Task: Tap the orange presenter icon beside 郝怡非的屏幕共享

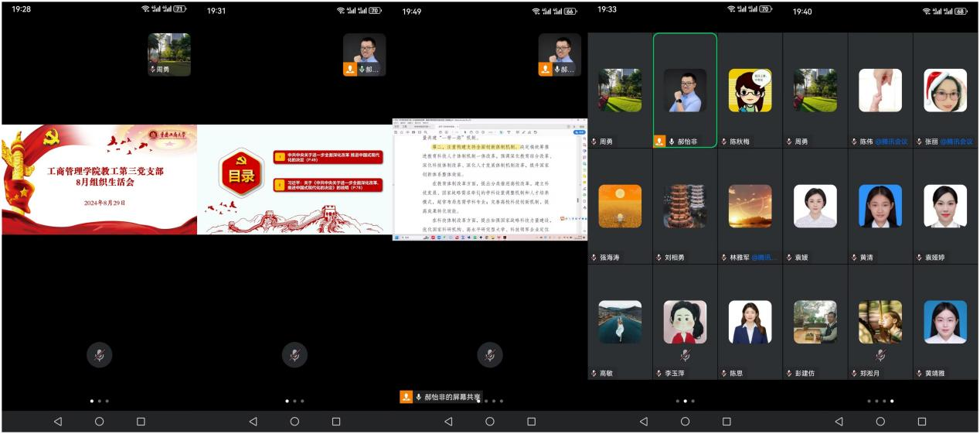Action: coord(407,397)
